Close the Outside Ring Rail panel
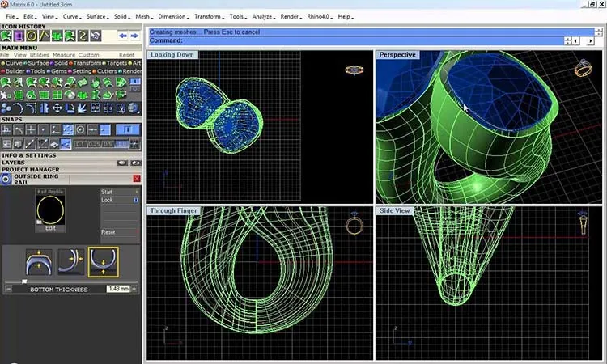 (137, 178)
